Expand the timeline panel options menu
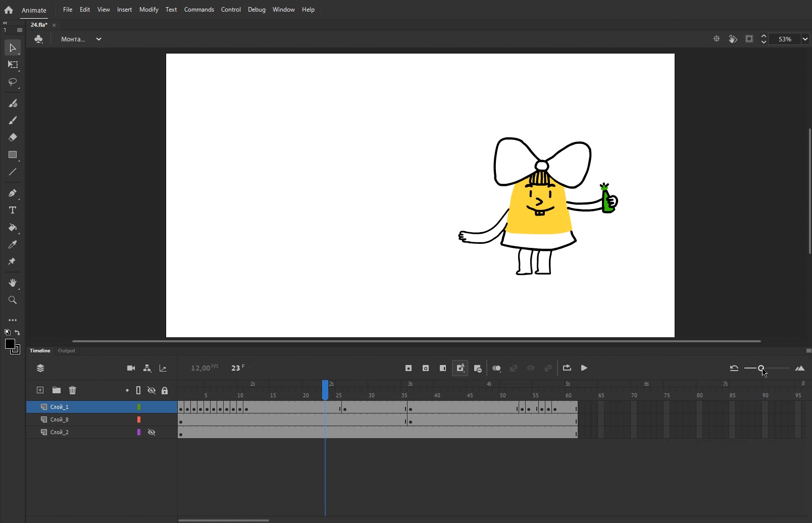The image size is (812, 523). click(x=808, y=350)
